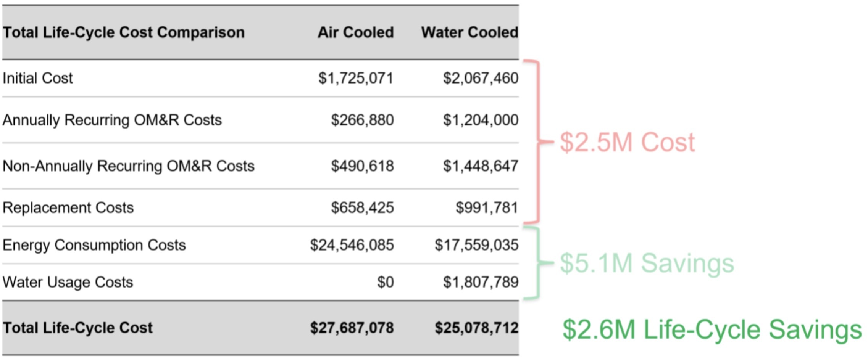Click the $2,067,460 water cooled initial cost

480,79
